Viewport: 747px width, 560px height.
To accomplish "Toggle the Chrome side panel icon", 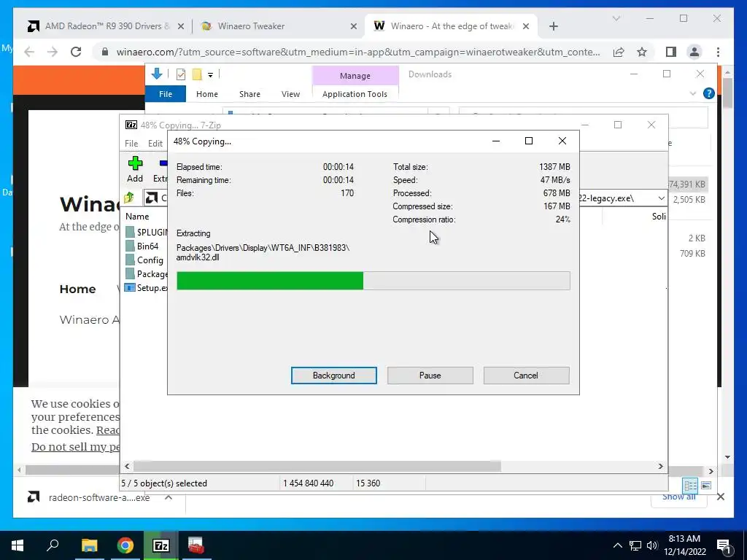I will [671, 52].
